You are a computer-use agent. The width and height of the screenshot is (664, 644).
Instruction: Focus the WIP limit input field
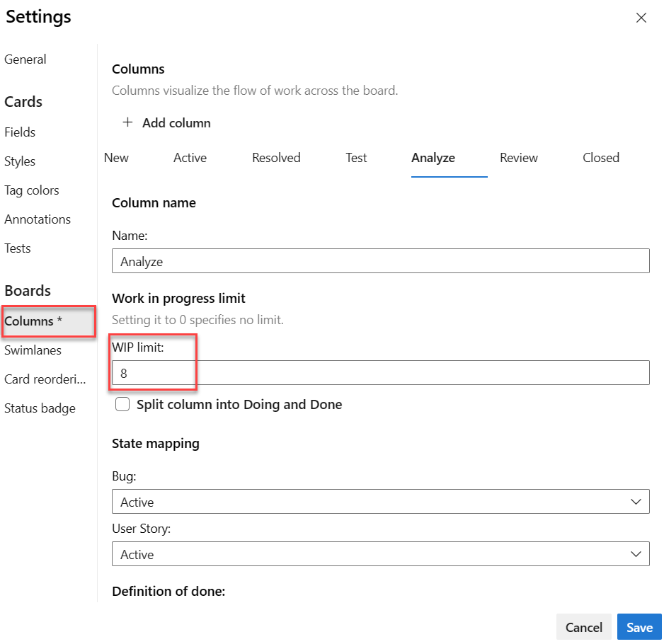[x=380, y=373]
